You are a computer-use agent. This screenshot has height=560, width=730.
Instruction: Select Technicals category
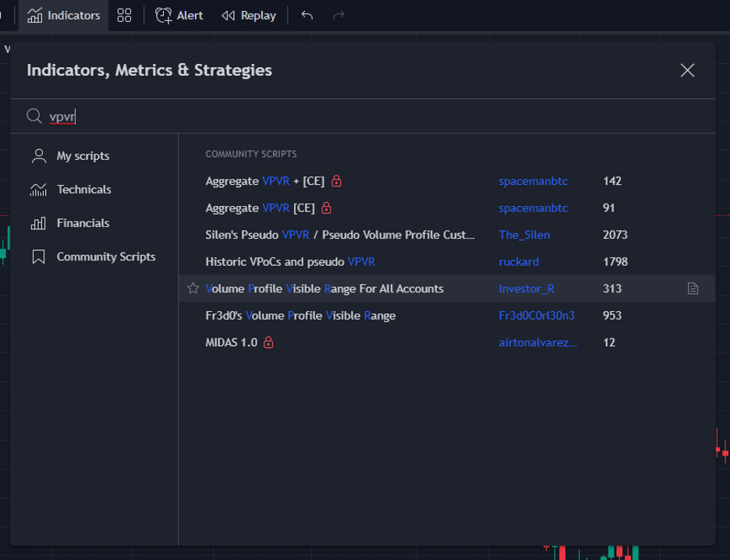coord(83,190)
